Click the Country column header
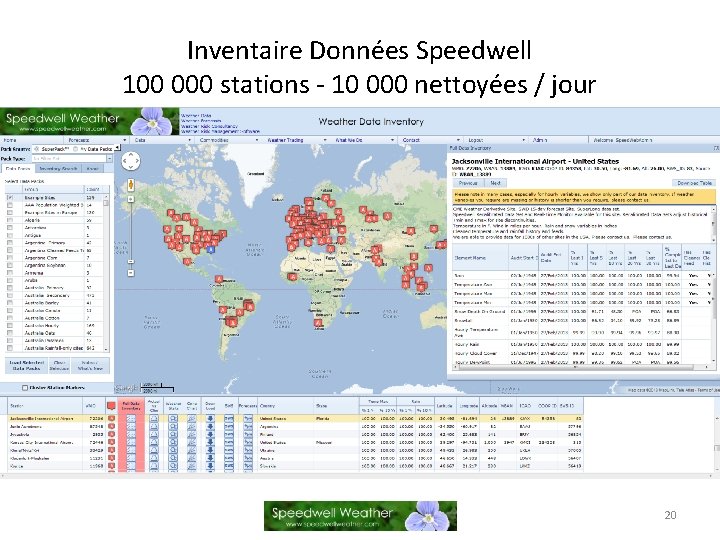The image size is (720, 540). pos(286,406)
